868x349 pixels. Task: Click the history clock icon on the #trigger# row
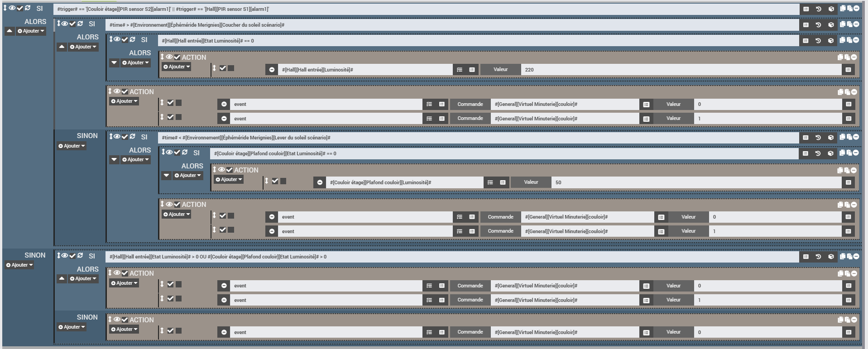point(819,9)
